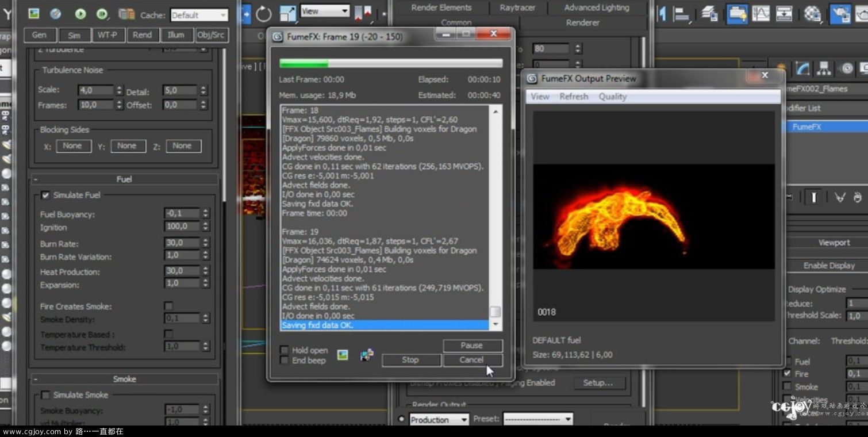The height and width of the screenshot is (437, 868).
Task: Open the View reference coordinate dropdown
Action: [x=325, y=11]
